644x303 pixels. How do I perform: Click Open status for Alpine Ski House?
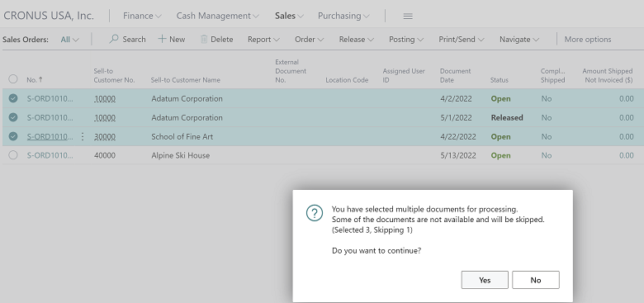pos(500,155)
